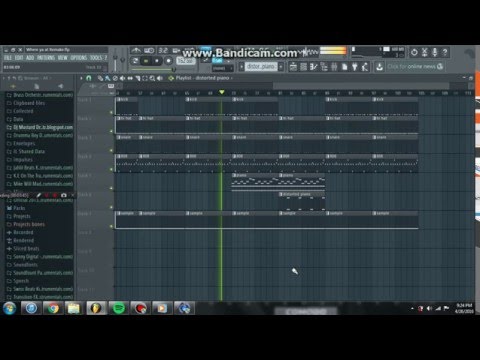Open the Mixer icon
The image size is (480, 360).
(334, 67)
